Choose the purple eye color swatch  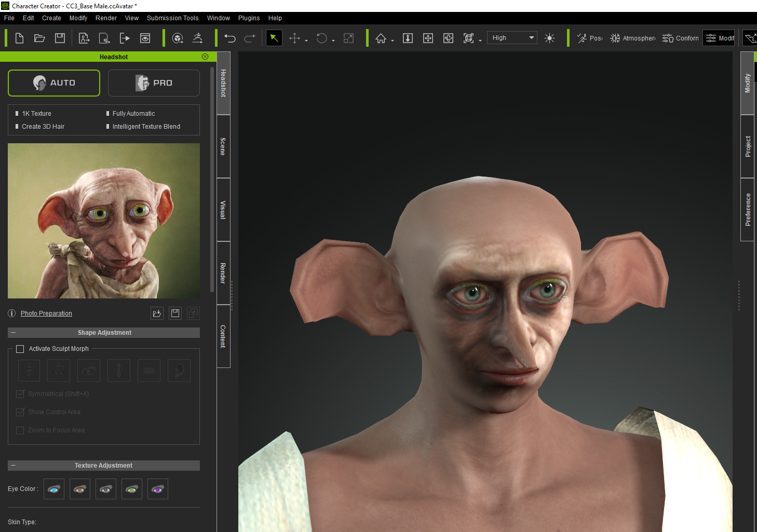point(158,489)
